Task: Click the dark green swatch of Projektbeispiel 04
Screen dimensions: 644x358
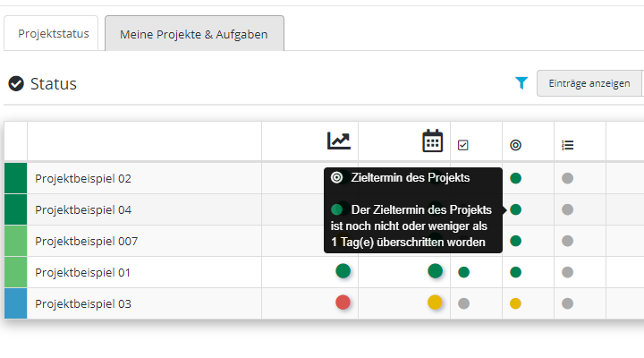Action: (x=15, y=209)
